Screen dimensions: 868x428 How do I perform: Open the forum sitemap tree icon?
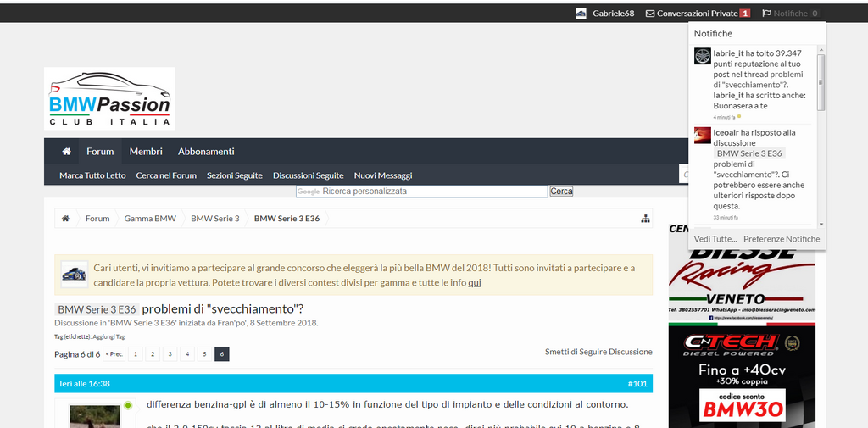coord(645,219)
